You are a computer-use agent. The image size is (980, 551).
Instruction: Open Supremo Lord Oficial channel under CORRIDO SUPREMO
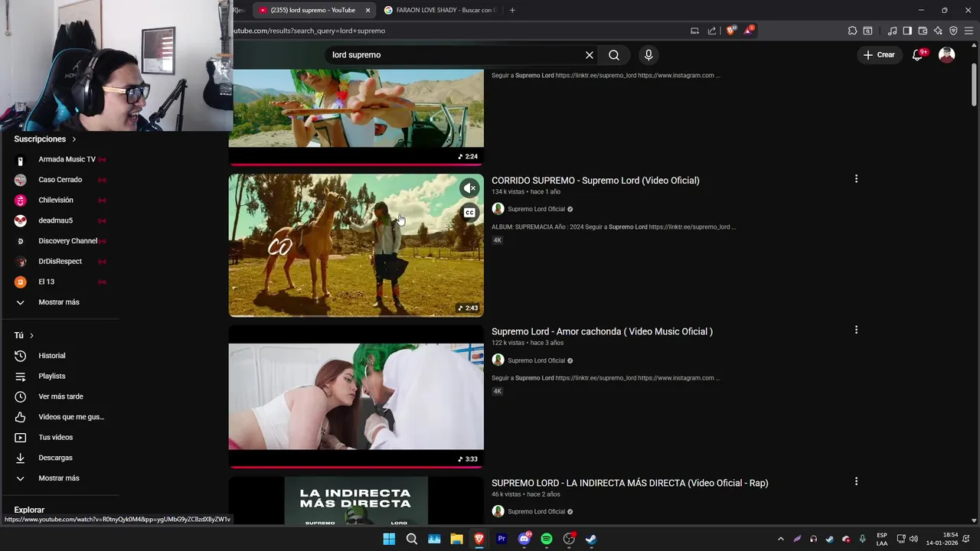pos(536,209)
